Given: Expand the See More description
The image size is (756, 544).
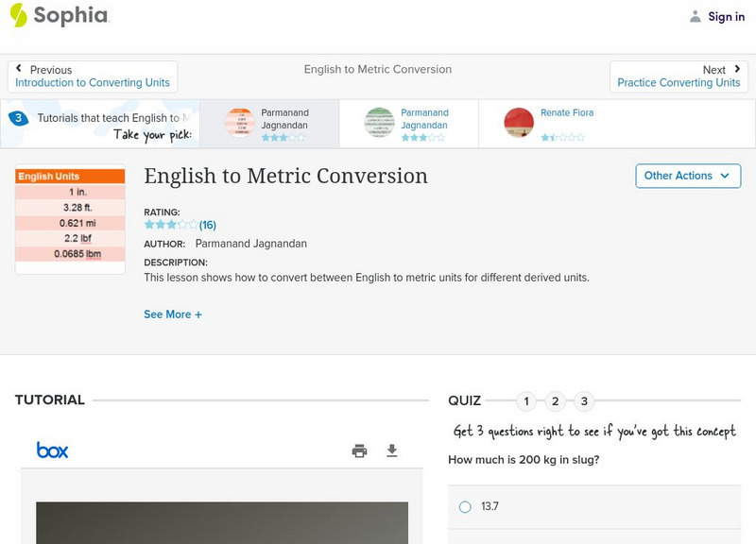Looking at the screenshot, I should (x=172, y=314).
